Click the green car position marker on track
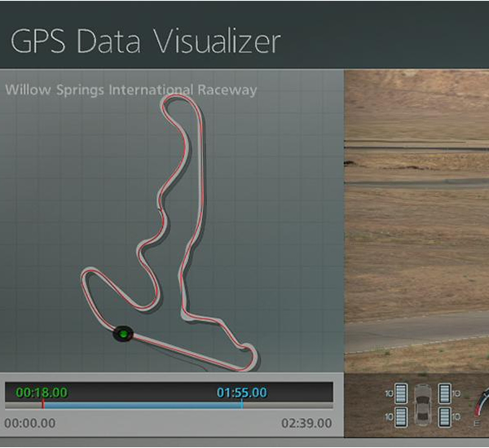This screenshot has height=448, width=489. pos(123,333)
